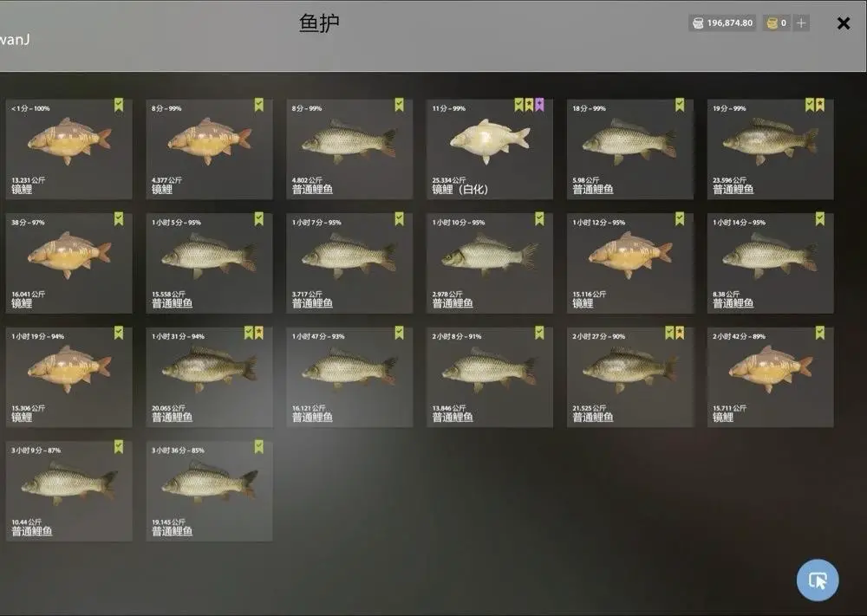Click the silver coin balance icon
The image size is (867, 616).
click(x=698, y=23)
